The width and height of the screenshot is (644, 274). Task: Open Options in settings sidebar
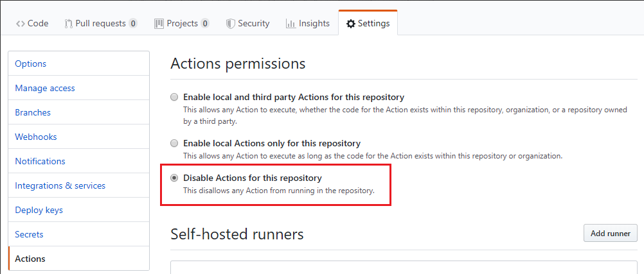point(31,64)
